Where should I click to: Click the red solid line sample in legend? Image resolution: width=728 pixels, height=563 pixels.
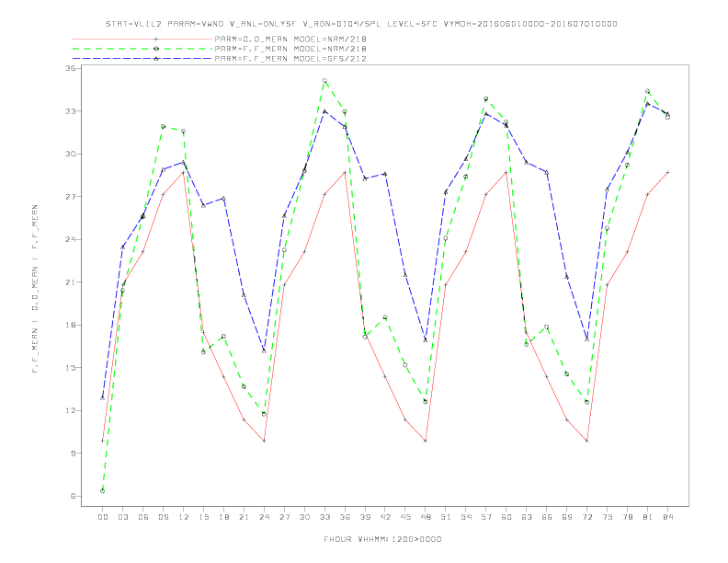click(x=142, y=39)
